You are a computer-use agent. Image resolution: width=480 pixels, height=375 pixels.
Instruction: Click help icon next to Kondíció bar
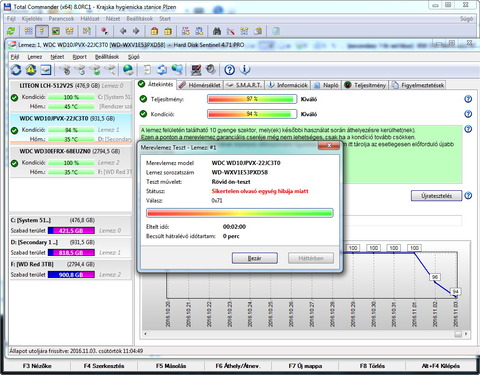click(x=468, y=114)
